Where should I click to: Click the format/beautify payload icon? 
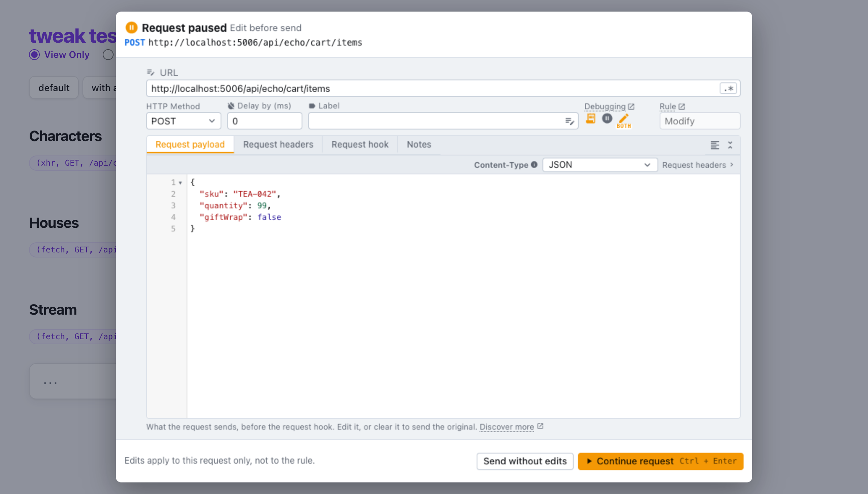715,145
